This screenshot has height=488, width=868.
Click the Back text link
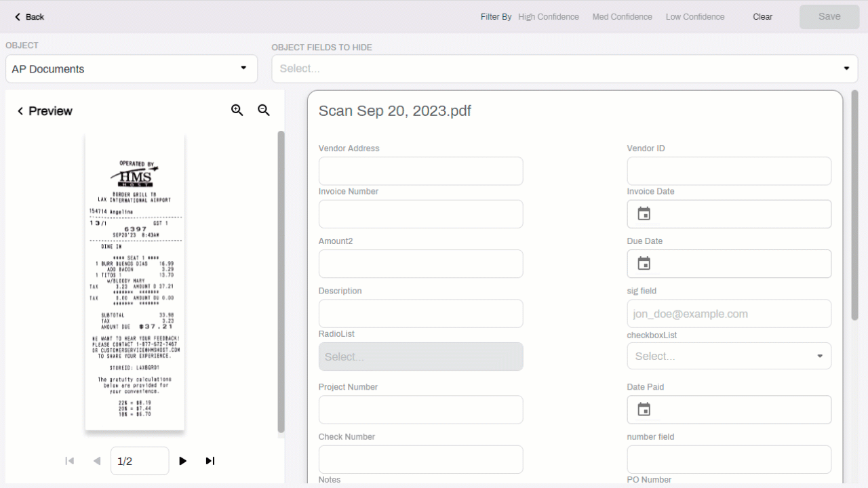click(35, 17)
